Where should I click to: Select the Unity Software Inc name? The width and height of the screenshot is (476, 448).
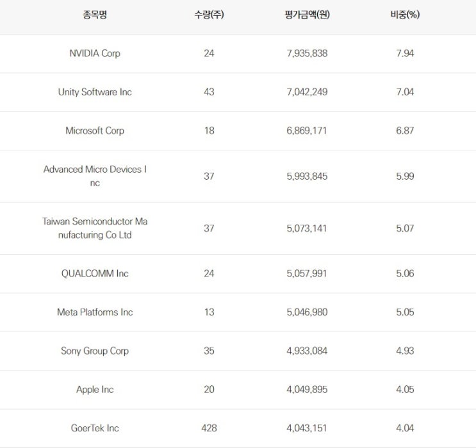coord(95,92)
